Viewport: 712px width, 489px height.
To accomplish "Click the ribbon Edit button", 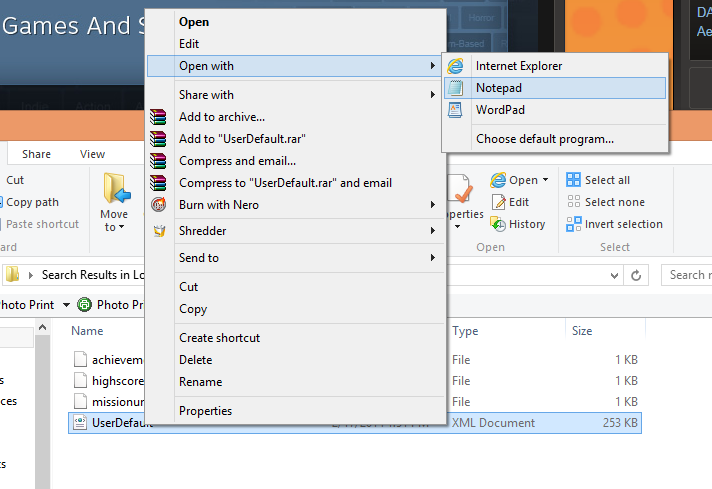I will click(x=511, y=202).
